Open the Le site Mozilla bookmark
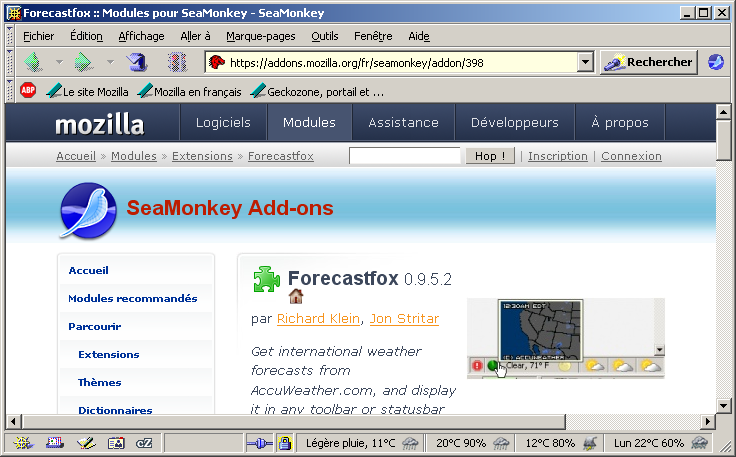 tap(87, 91)
